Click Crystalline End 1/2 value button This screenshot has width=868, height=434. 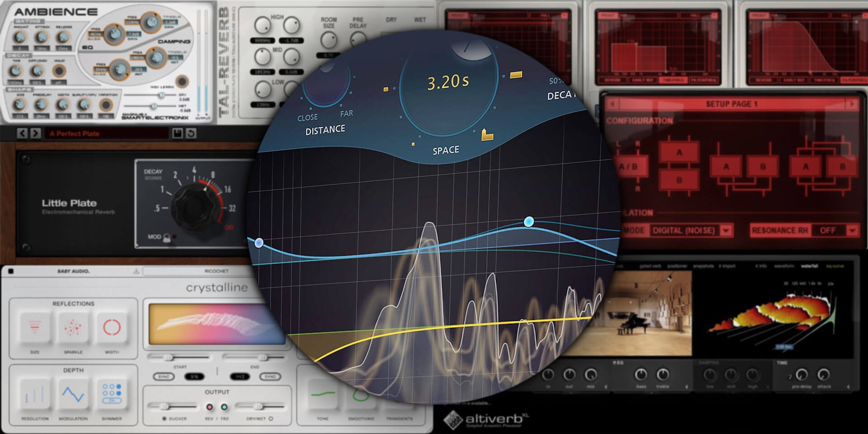coord(240,377)
